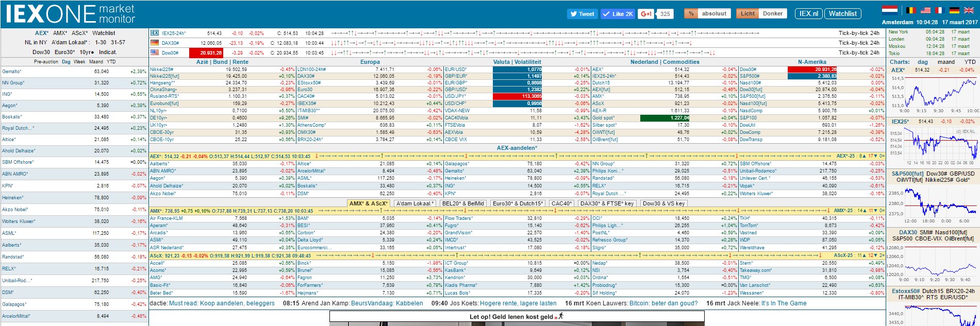Open article 'Hogere rente, lagere lasten'
Image resolution: width=980 pixels, height=326 pixels.
518,303
